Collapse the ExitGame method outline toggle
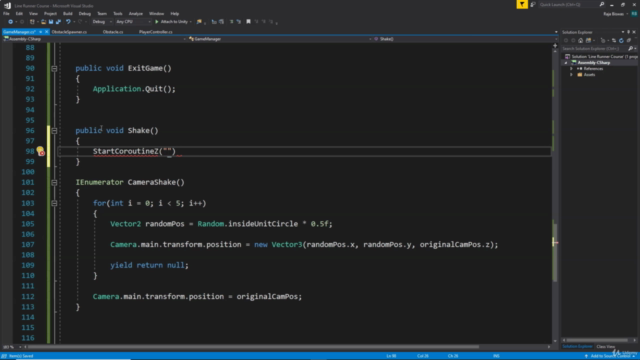This screenshot has width=640, height=360. click(54, 69)
